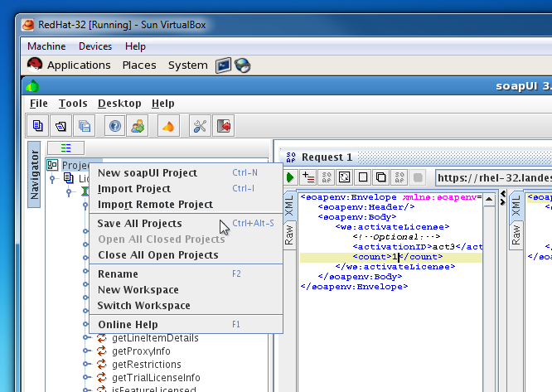Click the Import Project toolbar icon
The height and width of the screenshot is (392, 552).
[x=61, y=126]
